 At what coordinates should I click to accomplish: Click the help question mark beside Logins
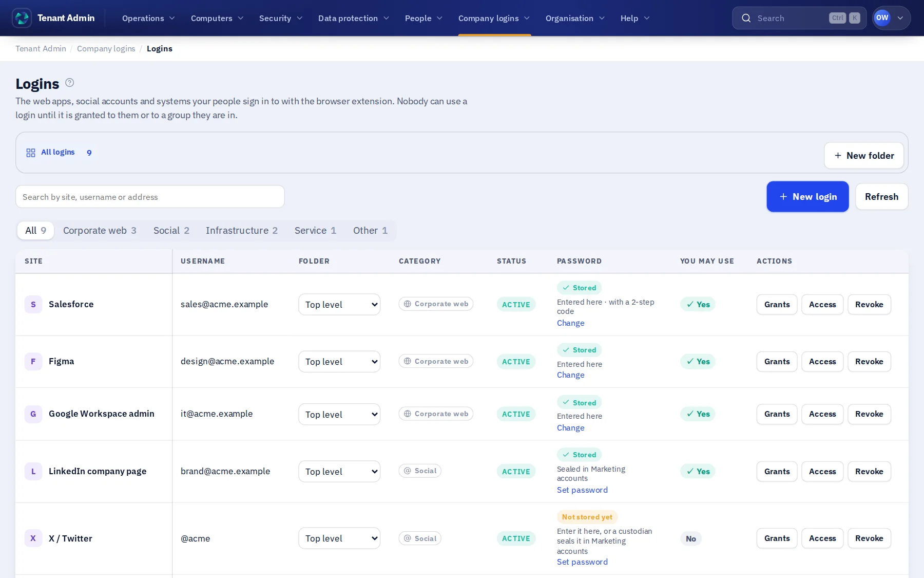point(70,83)
